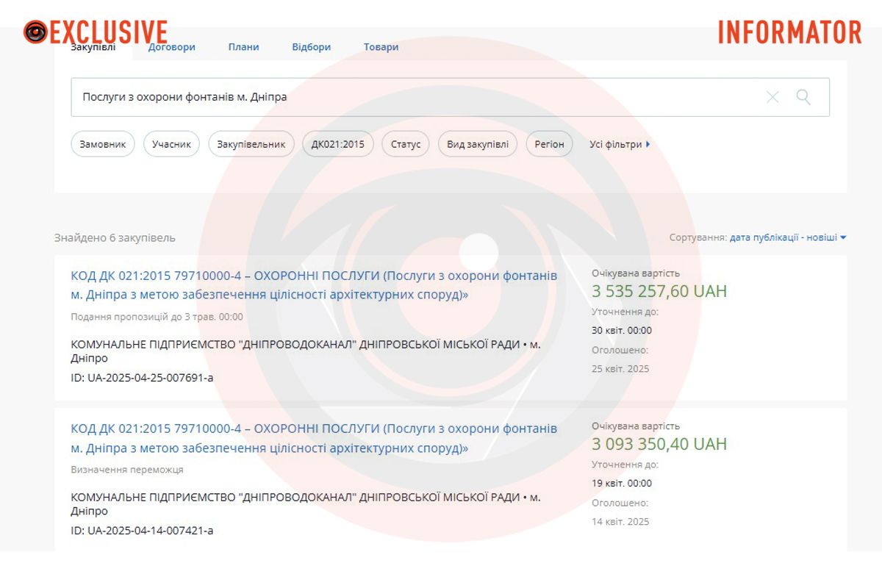Click the INFORMATOR logo
882x588 pixels.
click(x=789, y=32)
